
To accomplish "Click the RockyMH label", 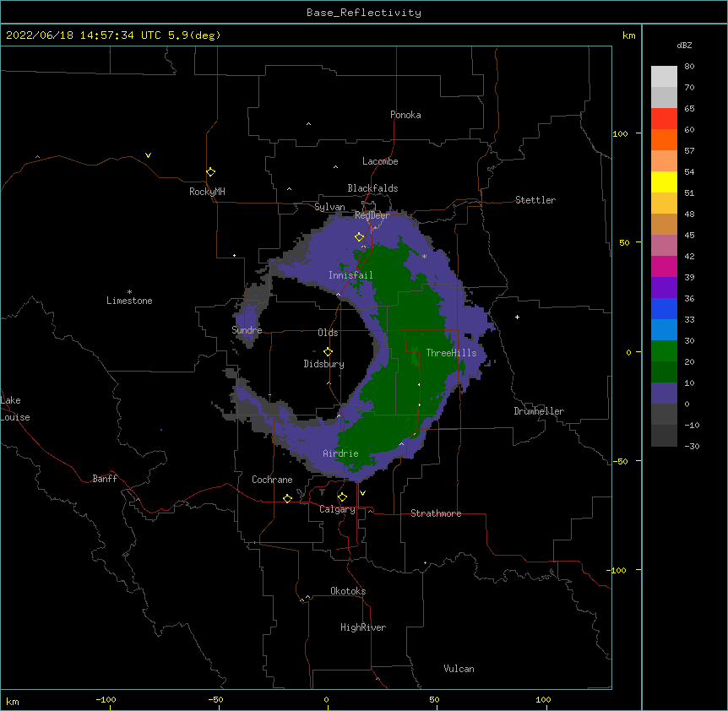I will 207,192.
